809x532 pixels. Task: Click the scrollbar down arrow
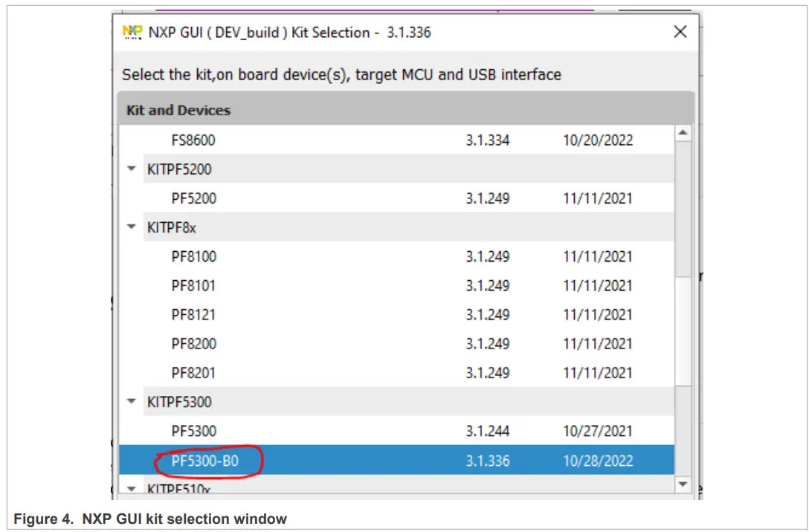[x=683, y=484]
